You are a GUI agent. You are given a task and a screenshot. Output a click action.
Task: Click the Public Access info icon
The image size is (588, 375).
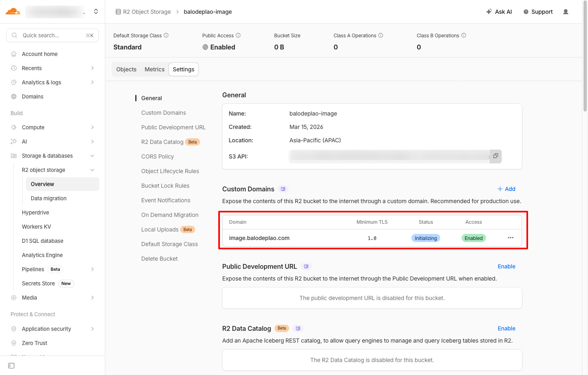(x=238, y=36)
